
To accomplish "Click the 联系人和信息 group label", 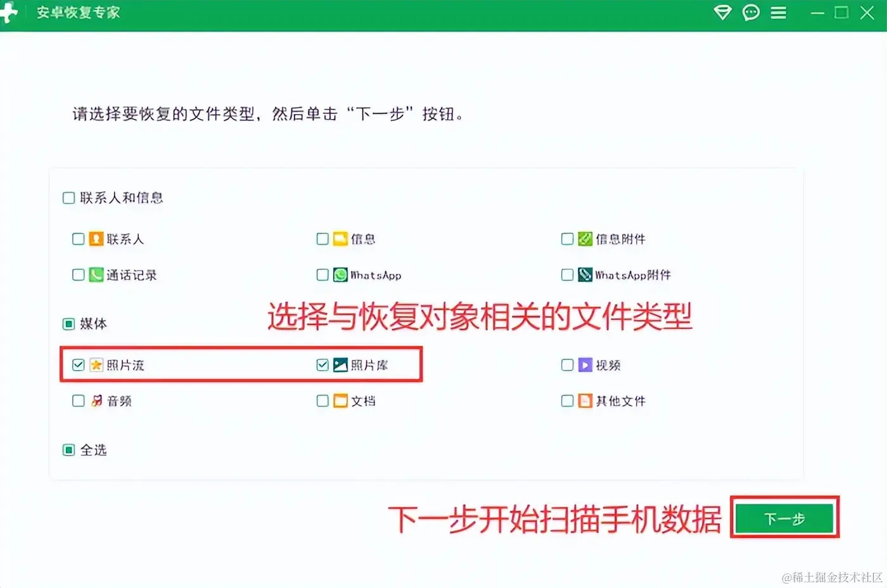I will [x=122, y=198].
